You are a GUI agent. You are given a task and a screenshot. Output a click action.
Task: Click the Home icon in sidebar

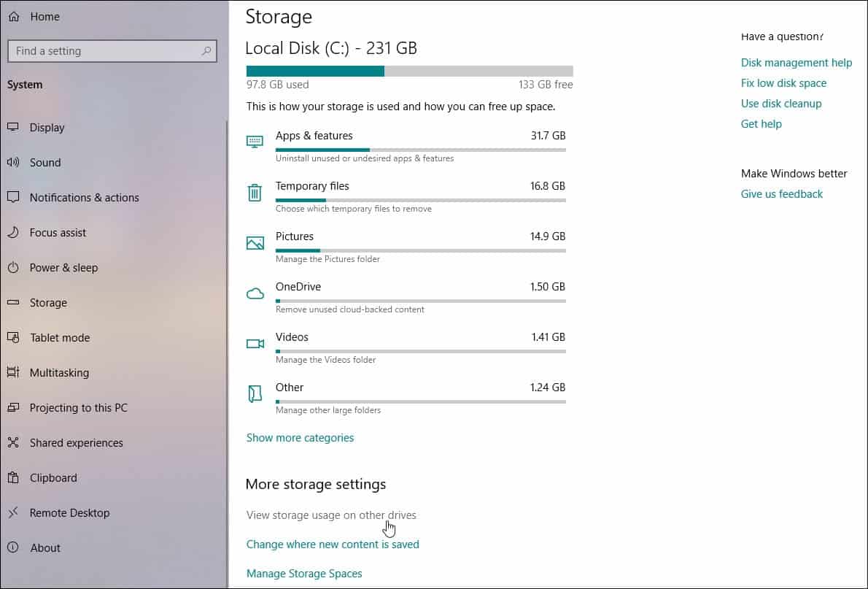14,17
